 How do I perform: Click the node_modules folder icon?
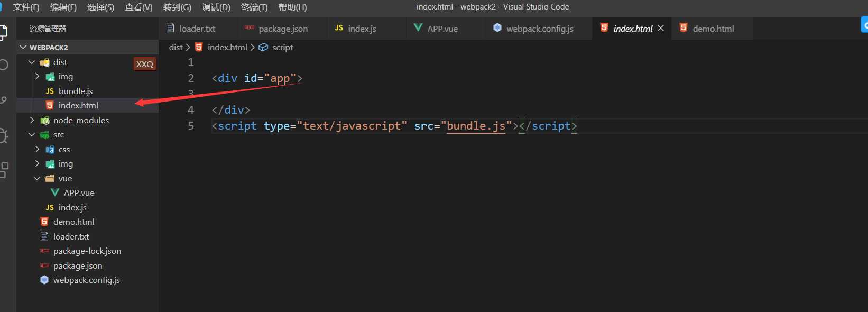(x=45, y=121)
